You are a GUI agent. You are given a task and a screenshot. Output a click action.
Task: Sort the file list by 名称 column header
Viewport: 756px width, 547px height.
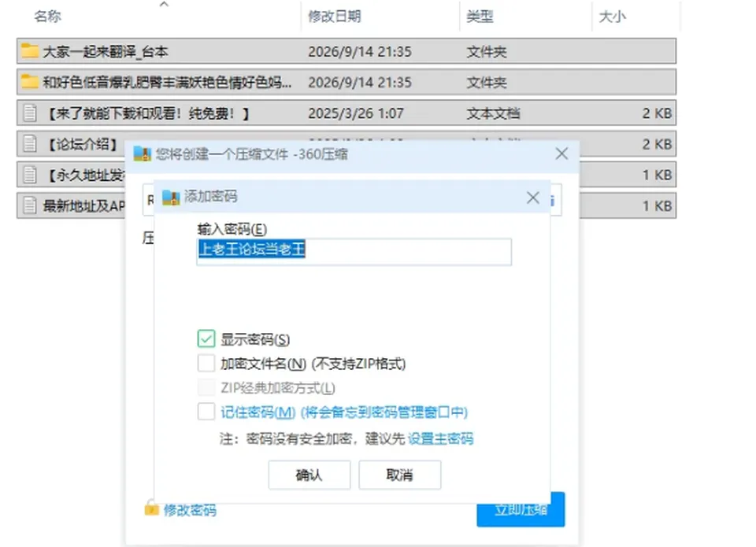point(48,17)
